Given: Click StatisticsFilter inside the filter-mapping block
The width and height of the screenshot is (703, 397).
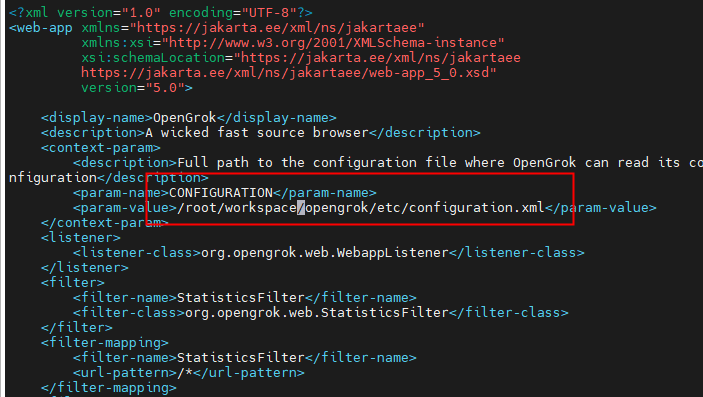Looking at the screenshot, I should (241, 358).
